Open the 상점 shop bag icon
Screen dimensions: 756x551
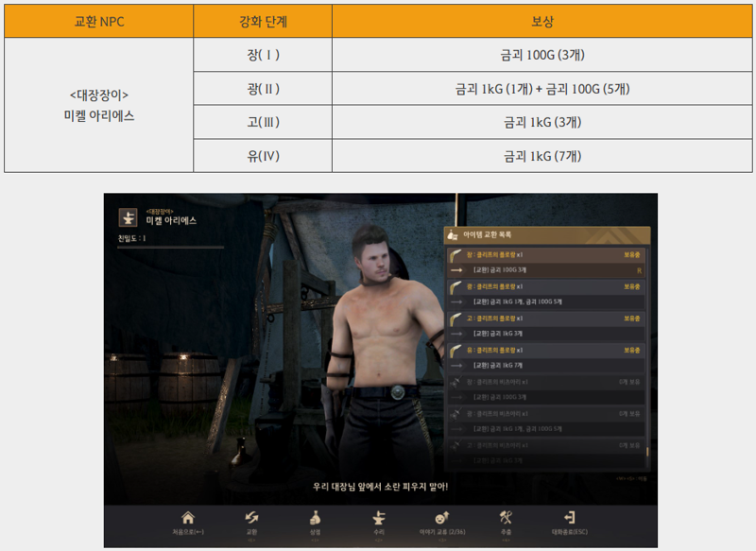[x=315, y=518]
